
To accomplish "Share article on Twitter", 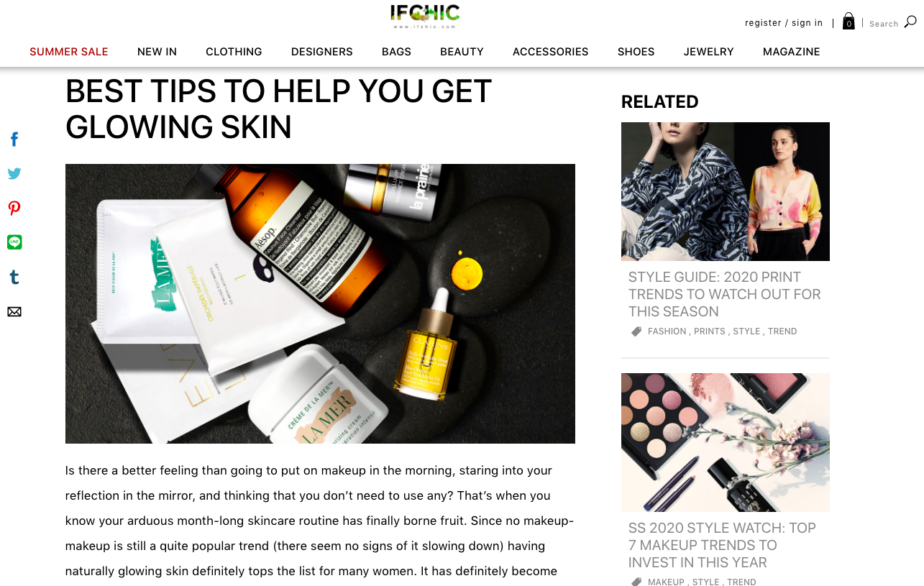I will 14,173.
